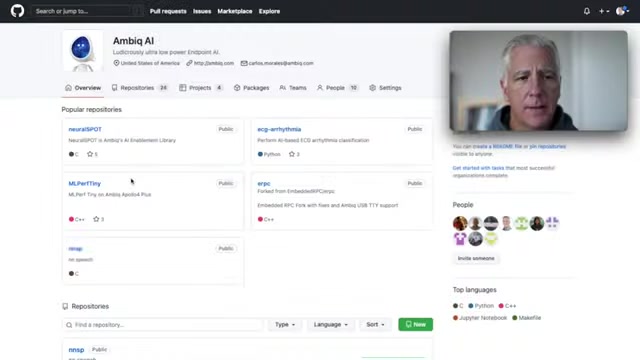Screen dimensions: 640x360
Task: Open the notifications bell
Action: tap(587, 11)
